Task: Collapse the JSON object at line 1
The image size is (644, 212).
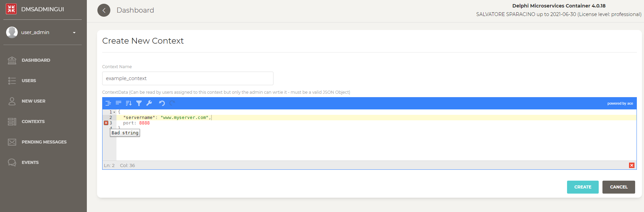Action: tap(114, 112)
